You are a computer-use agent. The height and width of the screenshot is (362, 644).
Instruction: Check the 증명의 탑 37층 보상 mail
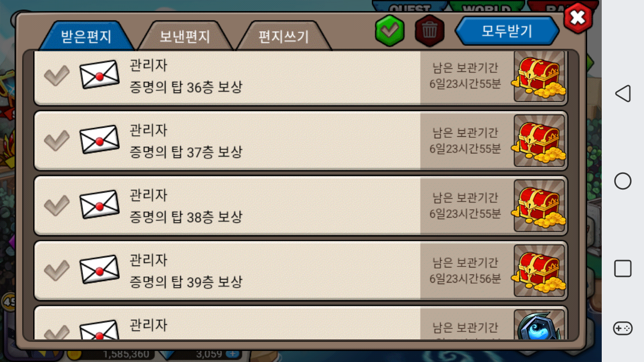click(x=57, y=141)
